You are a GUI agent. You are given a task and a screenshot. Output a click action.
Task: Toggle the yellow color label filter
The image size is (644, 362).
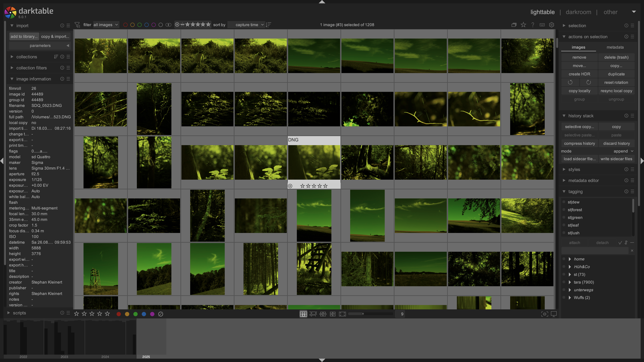coord(132,25)
